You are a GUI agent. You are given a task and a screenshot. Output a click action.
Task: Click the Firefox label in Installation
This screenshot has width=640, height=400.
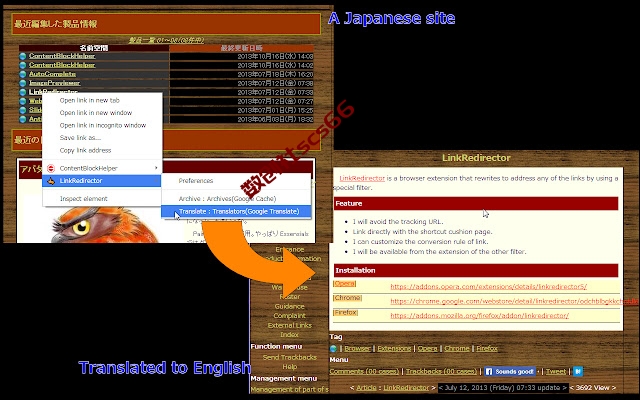point(346,313)
